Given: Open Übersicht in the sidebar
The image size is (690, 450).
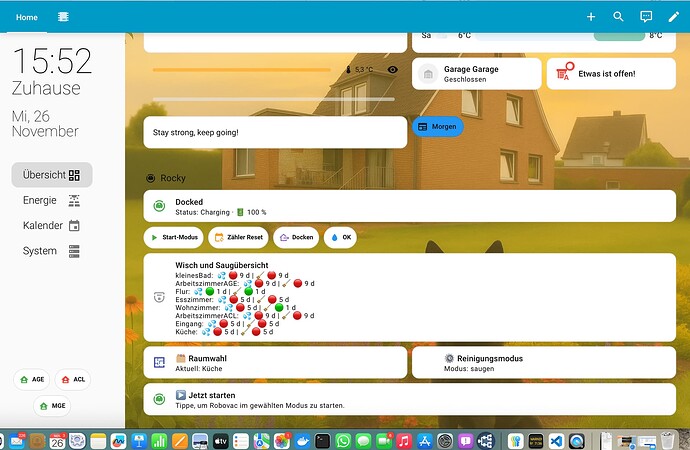Looking at the screenshot, I should (52, 174).
